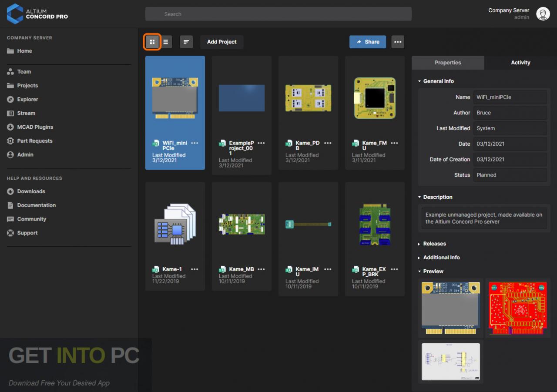Open more options for Kame_MB project
This screenshot has width=557, height=392.
pos(261,269)
